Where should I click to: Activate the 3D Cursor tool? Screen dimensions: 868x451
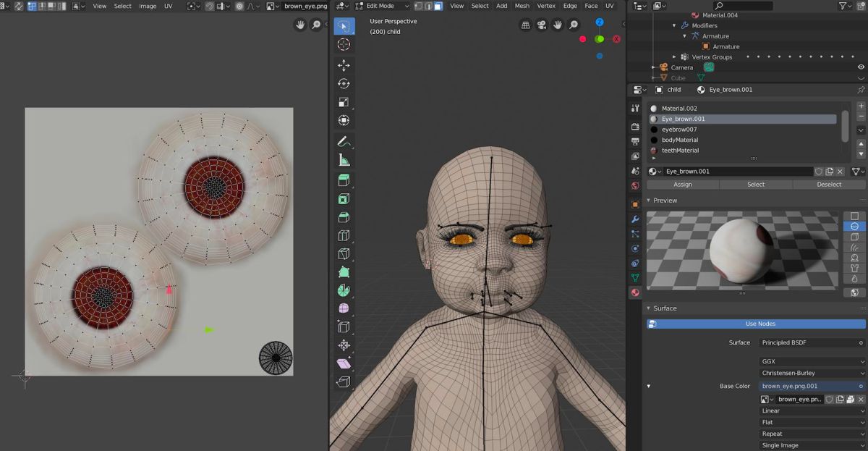coord(344,45)
